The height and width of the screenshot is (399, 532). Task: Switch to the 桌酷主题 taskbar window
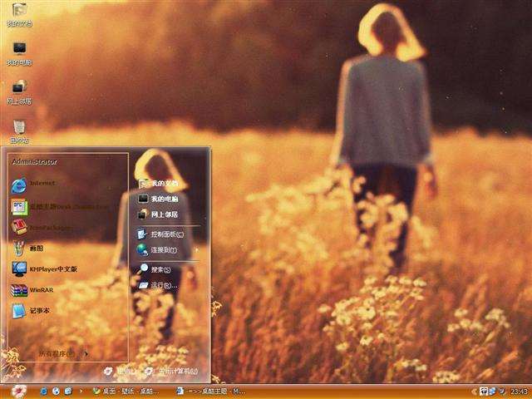[x=210, y=392]
